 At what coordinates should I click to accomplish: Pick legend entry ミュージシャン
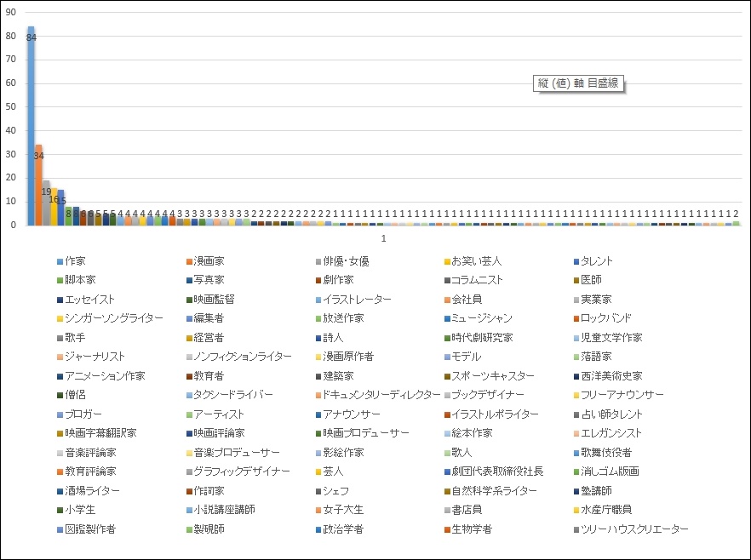click(479, 318)
